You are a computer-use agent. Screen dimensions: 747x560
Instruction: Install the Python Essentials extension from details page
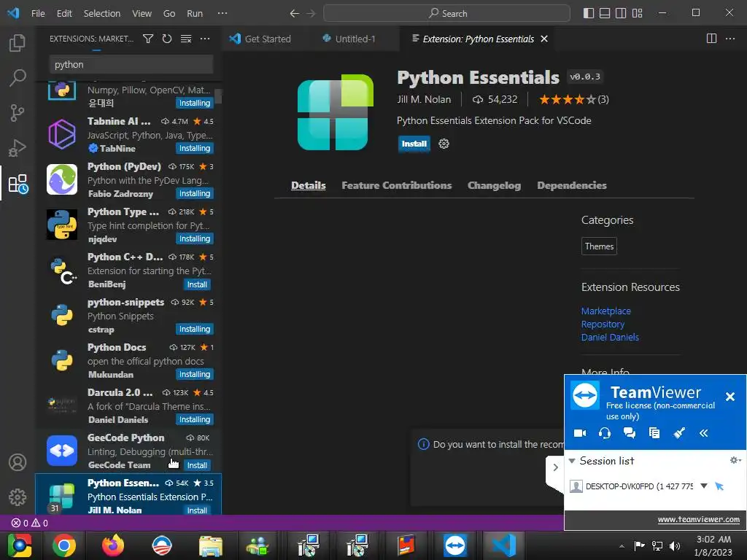click(x=414, y=144)
